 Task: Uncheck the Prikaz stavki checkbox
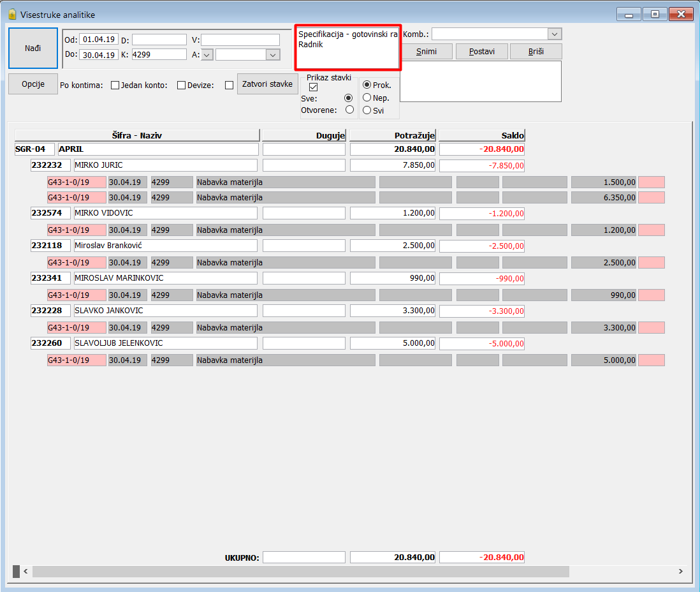point(314,87)
